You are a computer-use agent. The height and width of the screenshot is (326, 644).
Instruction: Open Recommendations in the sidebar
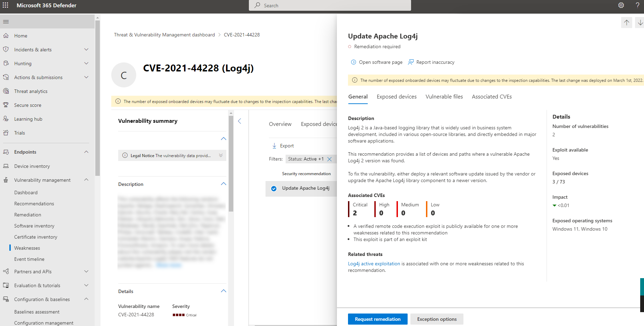point(34,204)
